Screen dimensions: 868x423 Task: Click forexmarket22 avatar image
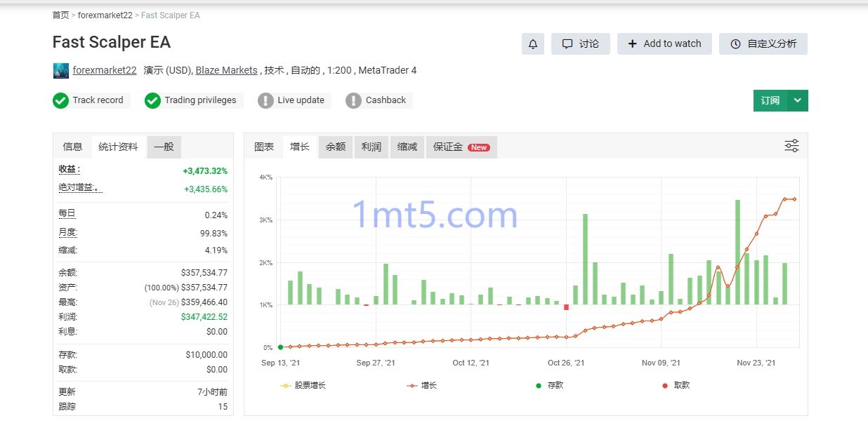(60, 70)
